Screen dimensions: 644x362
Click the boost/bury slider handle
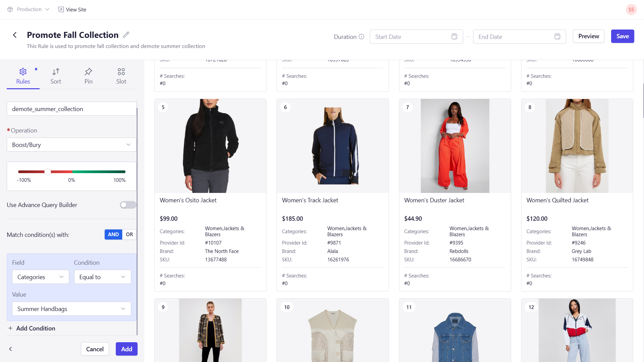[48, 172]
